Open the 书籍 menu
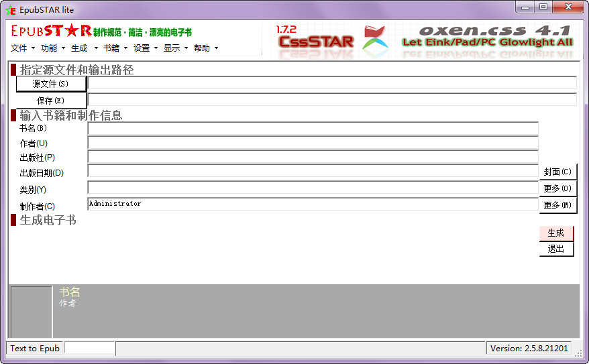This screenshot has height=364, width=589. point(111,48)
